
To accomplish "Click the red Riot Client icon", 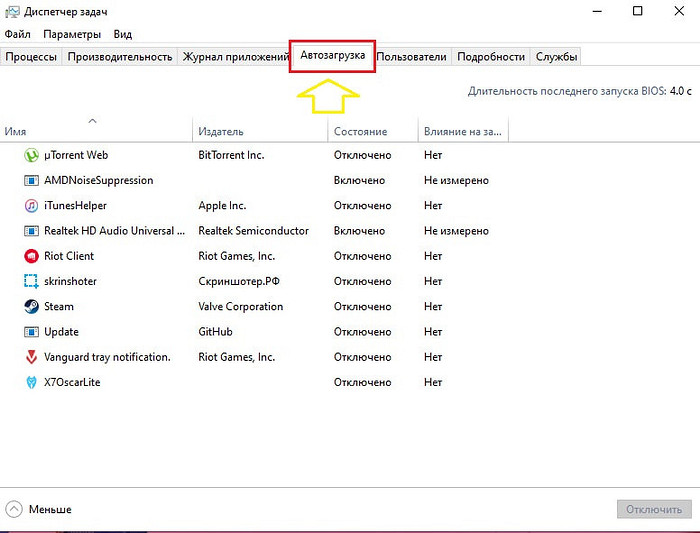I will 31,256.
